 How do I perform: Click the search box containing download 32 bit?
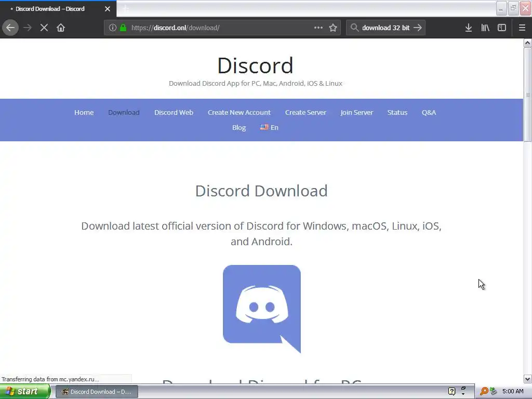pyautogui.click(x=385, y=28)
